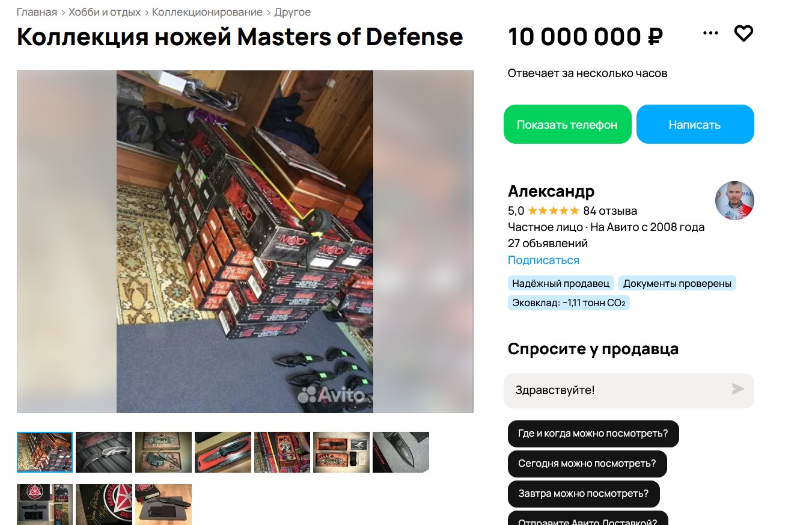Screen dimensions: 812x525
Task: Open the three-dots more options menu
Action: point(710,34)
